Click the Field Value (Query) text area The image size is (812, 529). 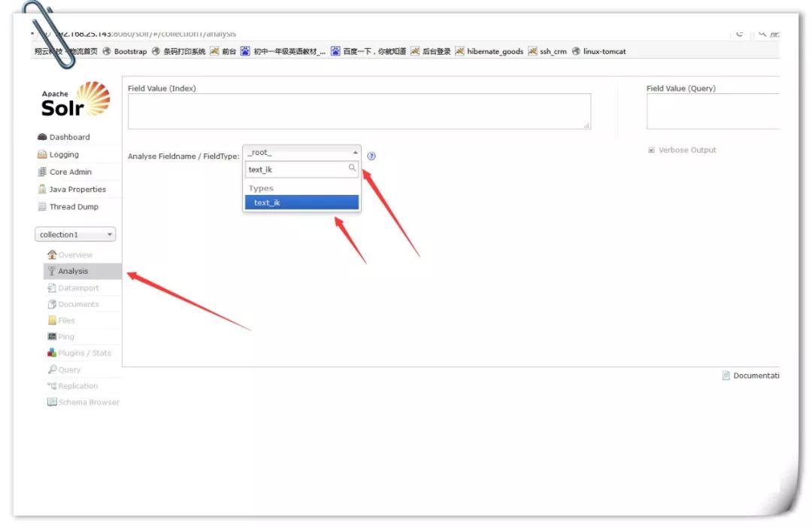[712, 111]
